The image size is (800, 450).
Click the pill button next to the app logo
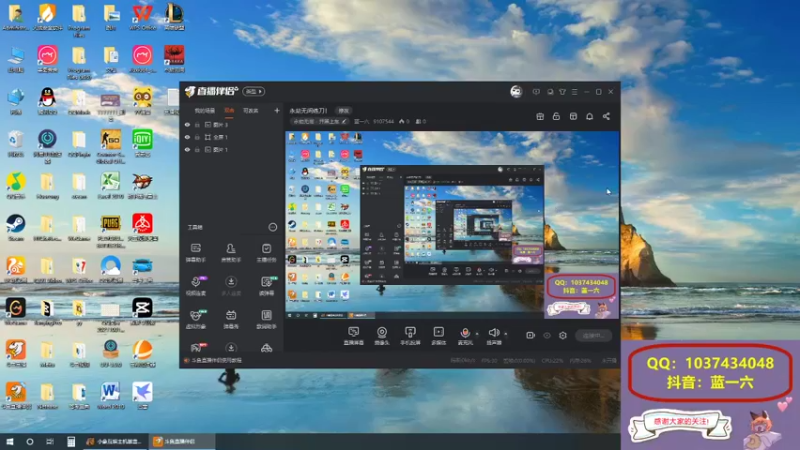coord(254,91)
